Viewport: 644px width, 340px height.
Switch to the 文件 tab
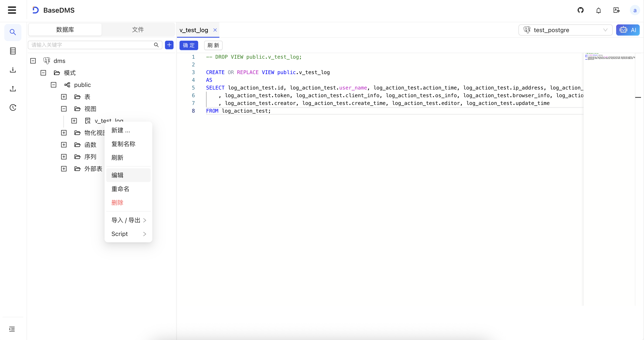click(138, 30)
